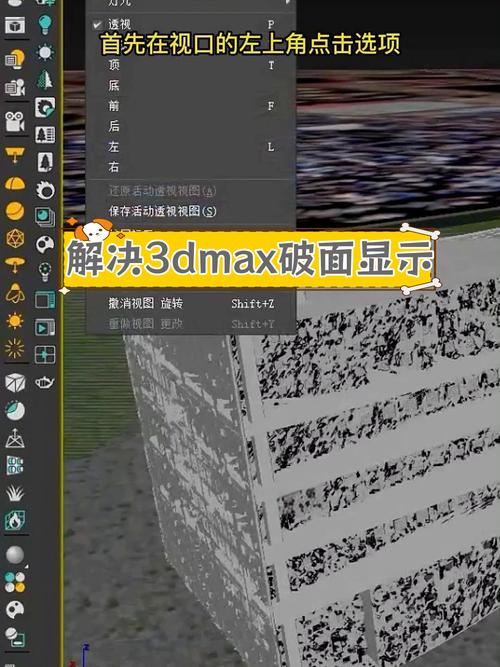Click the sphere with teal leaf icon
This screenshot has width=500, height=667.
tap(15, 410)
